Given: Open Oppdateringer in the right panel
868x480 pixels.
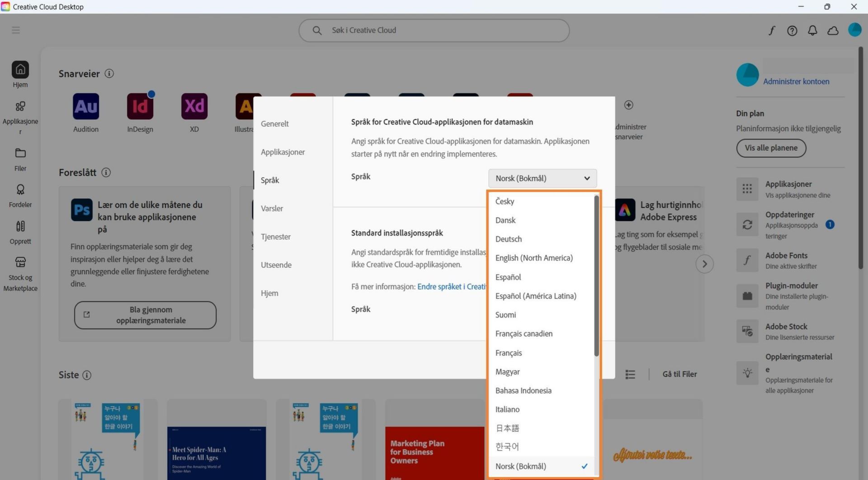Looking at the screenshot, I should 790,225.
